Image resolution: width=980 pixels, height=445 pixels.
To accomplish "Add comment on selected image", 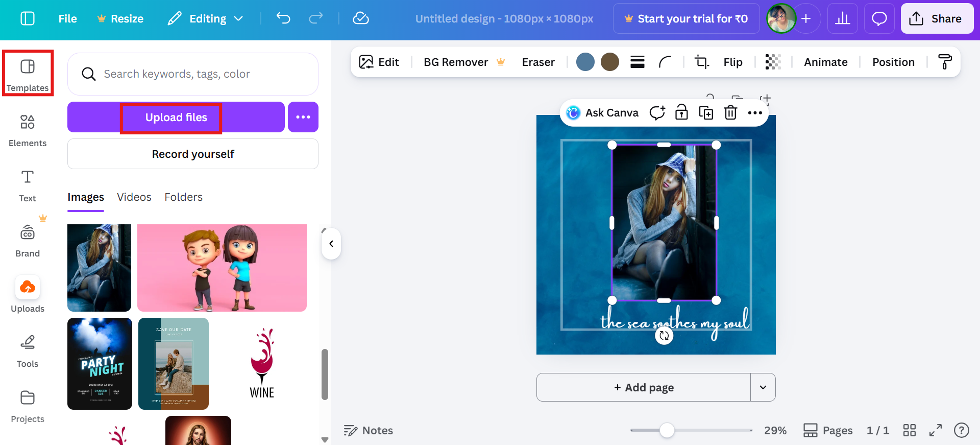I will pyautogui.click(x=657, y=113).
